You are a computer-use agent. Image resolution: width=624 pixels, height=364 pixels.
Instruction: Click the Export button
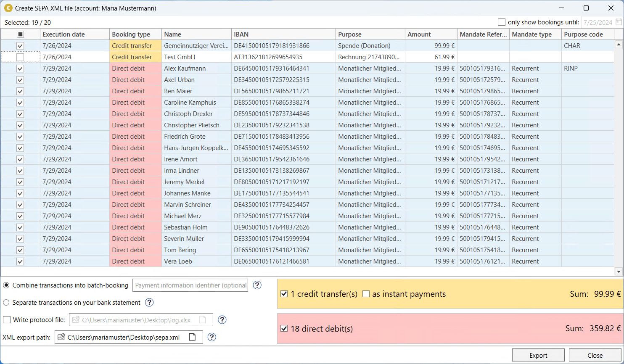click(538, 355)
